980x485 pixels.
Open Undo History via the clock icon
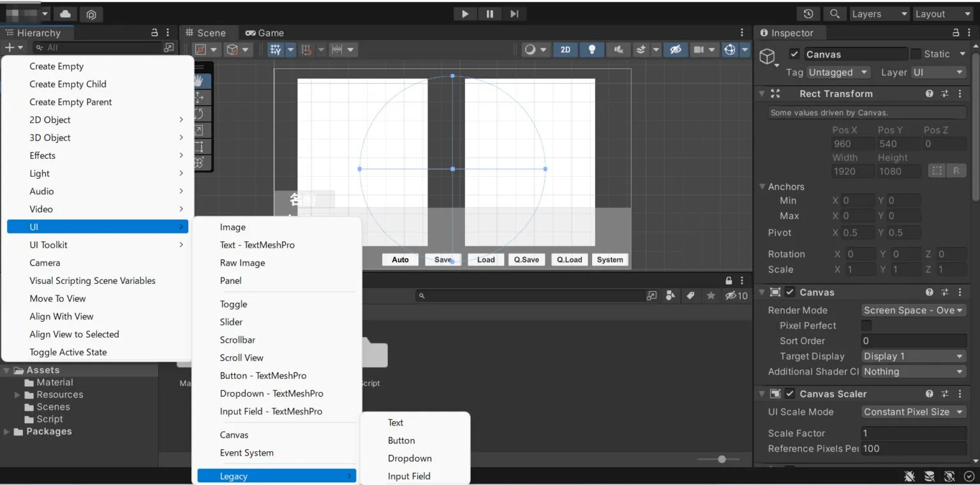tap(808, 14)
